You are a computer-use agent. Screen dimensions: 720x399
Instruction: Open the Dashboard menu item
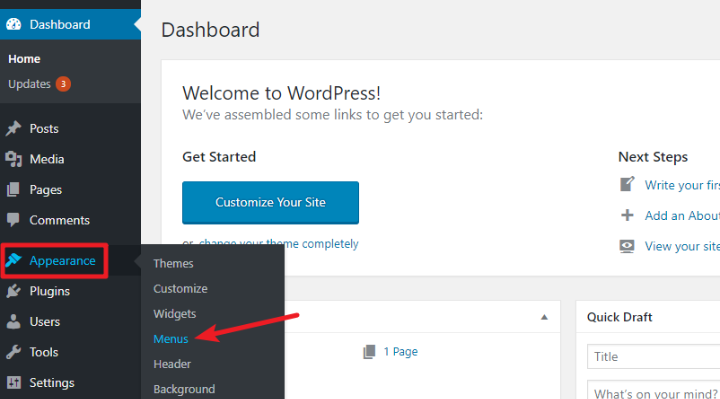coord(70,24)
